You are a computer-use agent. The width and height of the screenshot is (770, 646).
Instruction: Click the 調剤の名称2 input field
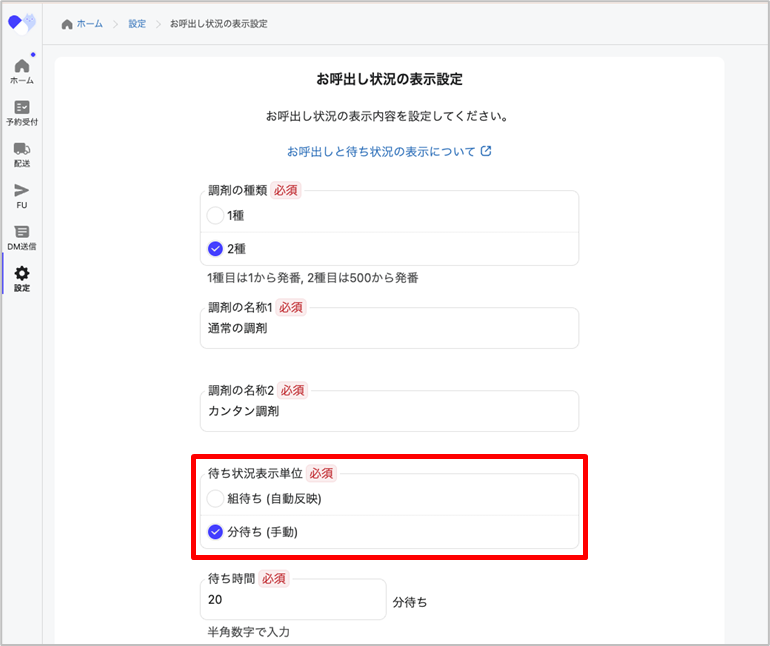pyautogui.click(x=388, y=412)
